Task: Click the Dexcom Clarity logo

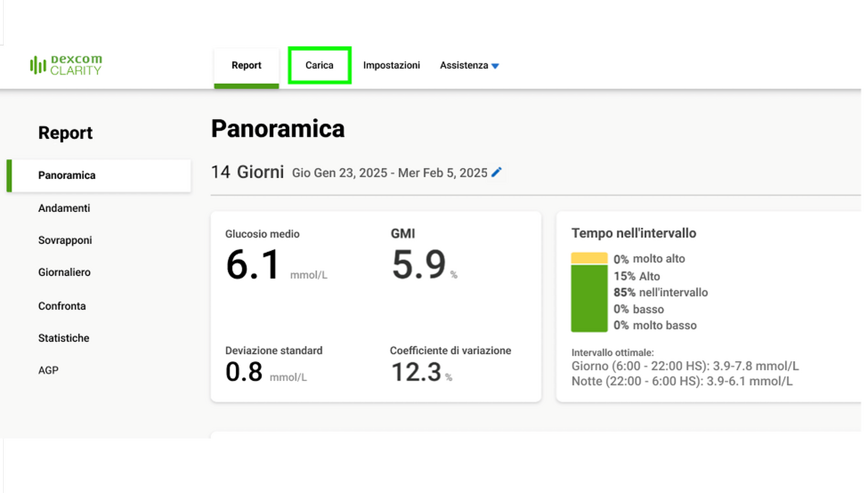Action: [66, 65]
